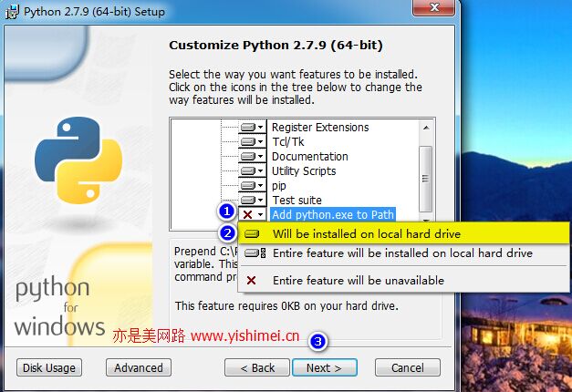Open pip feature drive icon

point(248,186)
